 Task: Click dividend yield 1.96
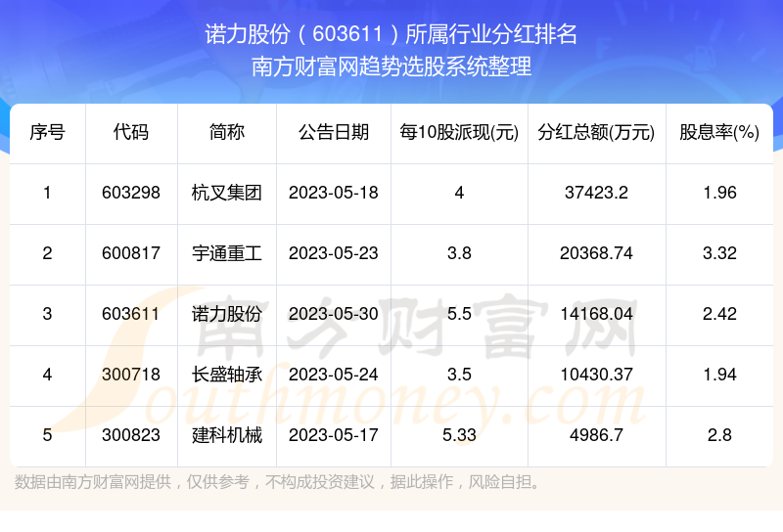click(x=719, y=193)
